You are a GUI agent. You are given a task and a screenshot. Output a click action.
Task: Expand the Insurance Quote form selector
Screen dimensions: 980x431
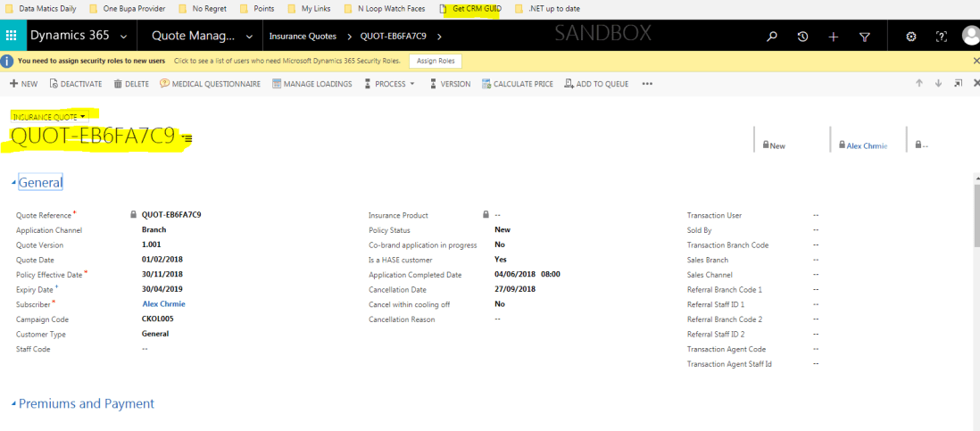pos(50,117)
